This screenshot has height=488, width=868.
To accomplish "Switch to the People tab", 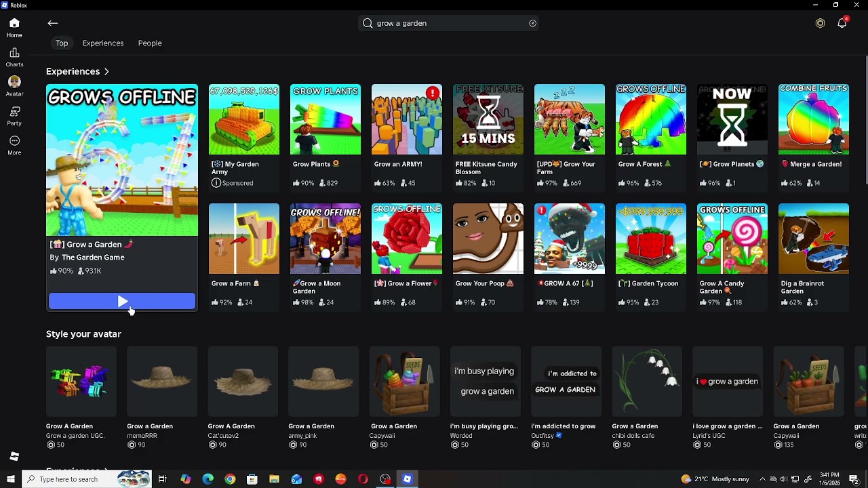I will click(150, 43).
